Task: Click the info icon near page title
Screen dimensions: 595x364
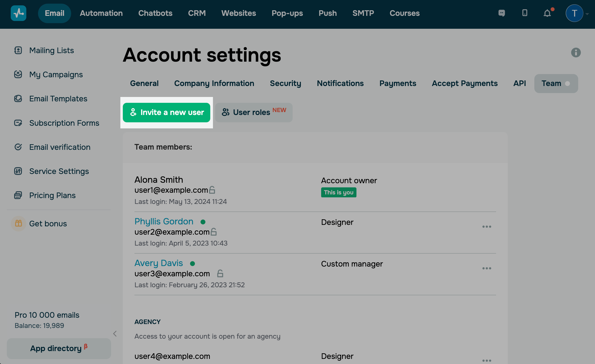Action: point(576,52)
